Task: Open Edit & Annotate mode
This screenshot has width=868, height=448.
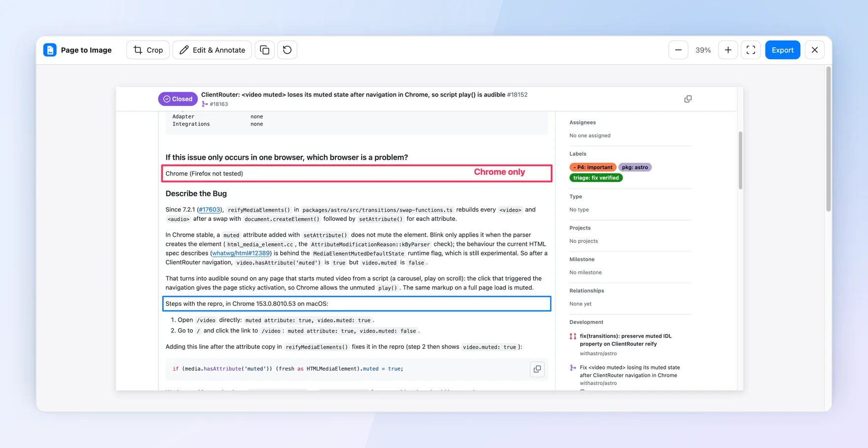Action: point(212,50)
